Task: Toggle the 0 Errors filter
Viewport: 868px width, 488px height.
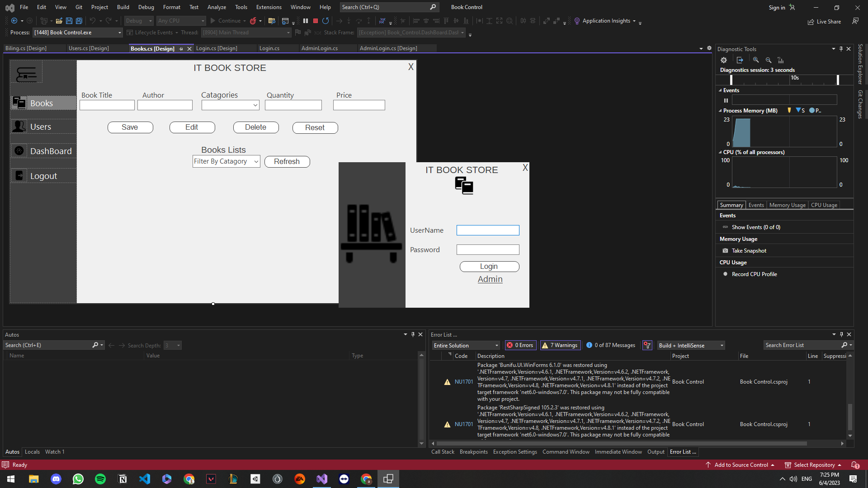Action: pos(520,345)
